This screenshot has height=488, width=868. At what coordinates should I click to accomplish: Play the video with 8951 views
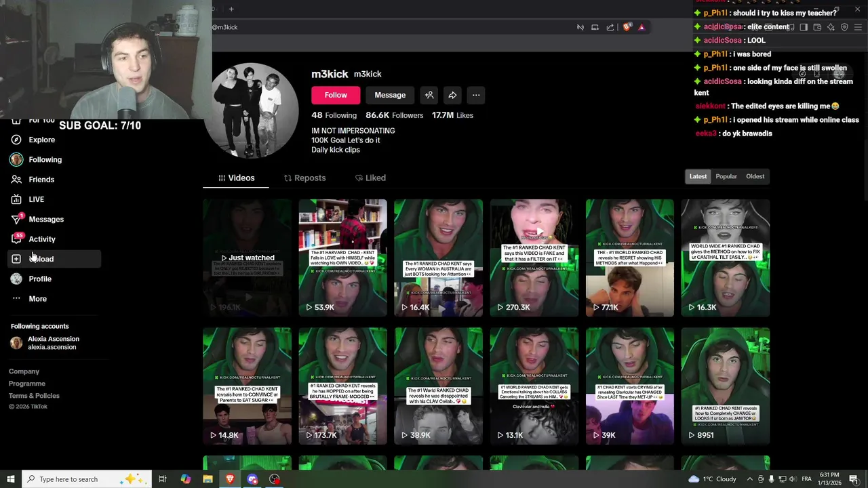(x=725, y=386)
